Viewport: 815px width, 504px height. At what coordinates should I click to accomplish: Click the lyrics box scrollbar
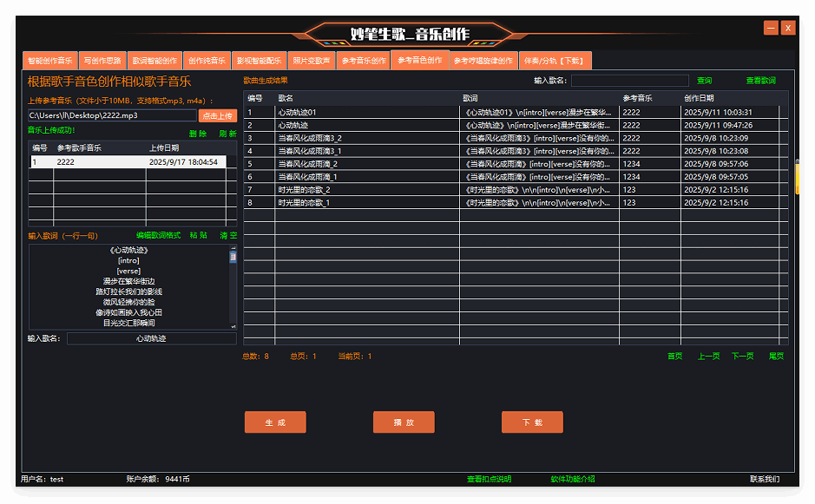point(233,286)
